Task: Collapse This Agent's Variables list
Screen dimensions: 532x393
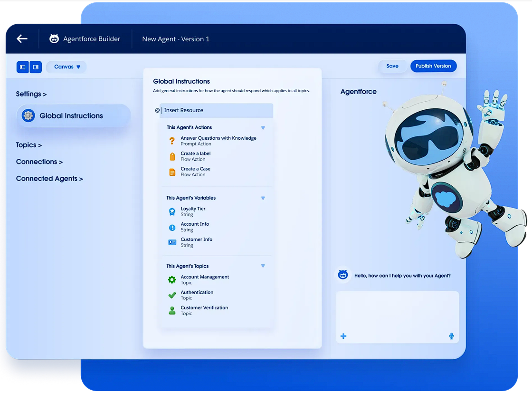Action: click(263, 198)
